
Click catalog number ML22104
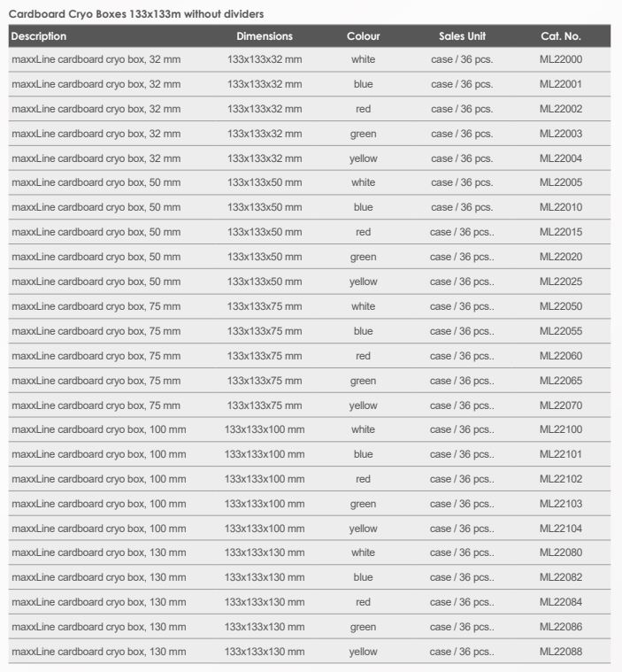pyautogui.click(x=561, y=529)
